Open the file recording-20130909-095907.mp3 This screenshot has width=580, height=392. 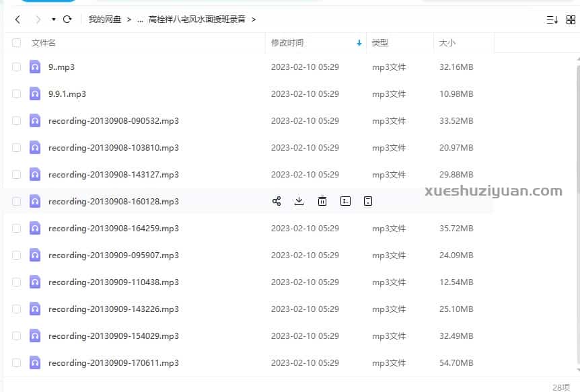coord(113,255)
